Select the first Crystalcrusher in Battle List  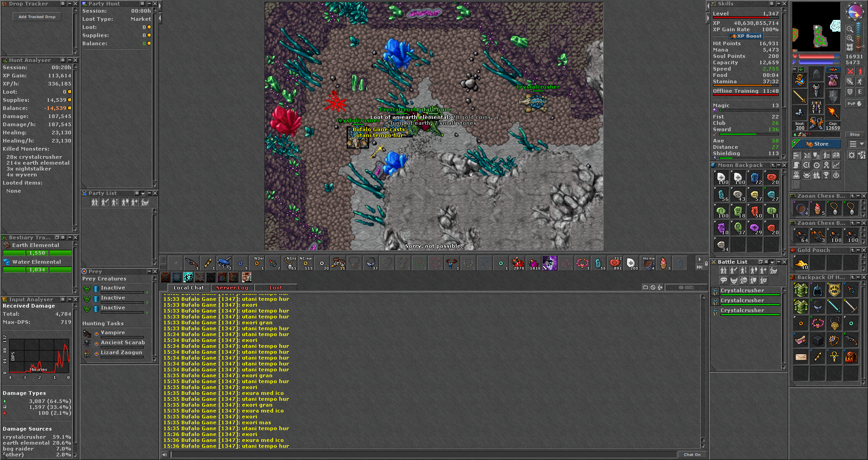(x=746, y=291)
